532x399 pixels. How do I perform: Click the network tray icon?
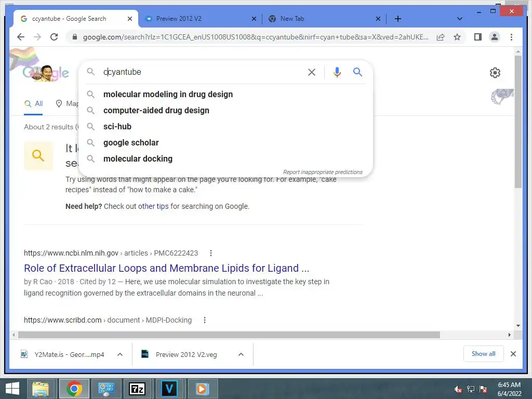click(x=471, y=389)
